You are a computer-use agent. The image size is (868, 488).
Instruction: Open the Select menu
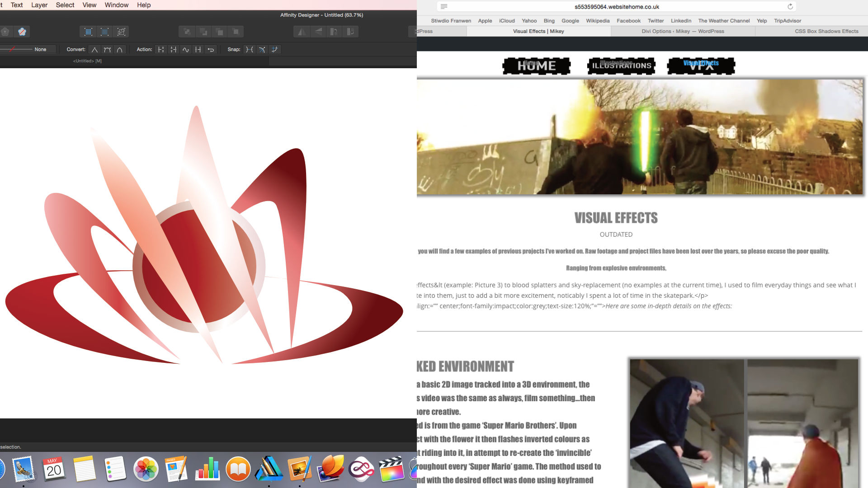pyautogui.click(x=65, y=5)
